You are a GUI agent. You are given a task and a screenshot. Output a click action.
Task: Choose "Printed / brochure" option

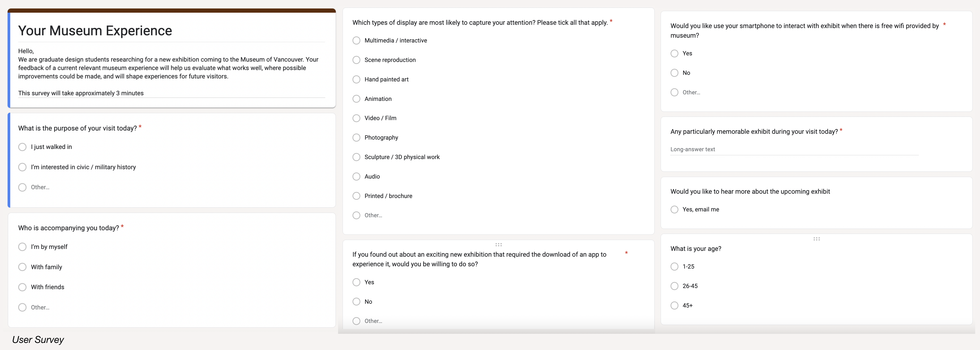click(357, 196)
